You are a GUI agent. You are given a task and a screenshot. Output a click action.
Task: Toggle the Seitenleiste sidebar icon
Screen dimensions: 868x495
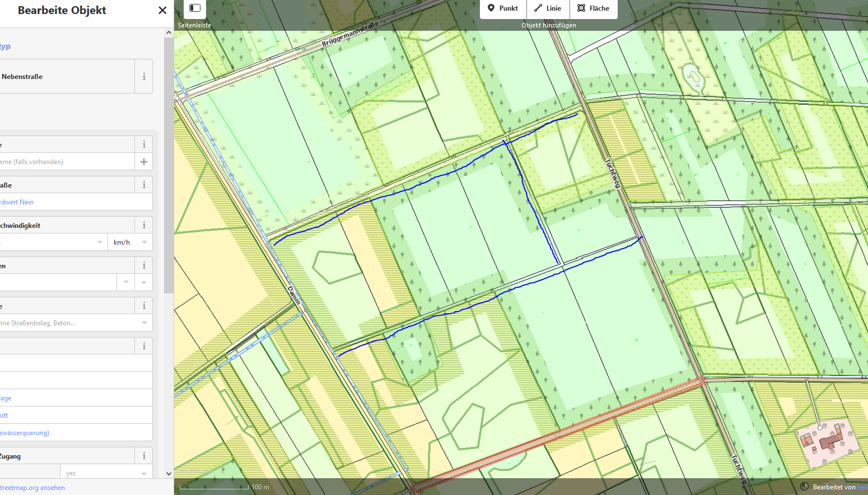pos(195,8)
